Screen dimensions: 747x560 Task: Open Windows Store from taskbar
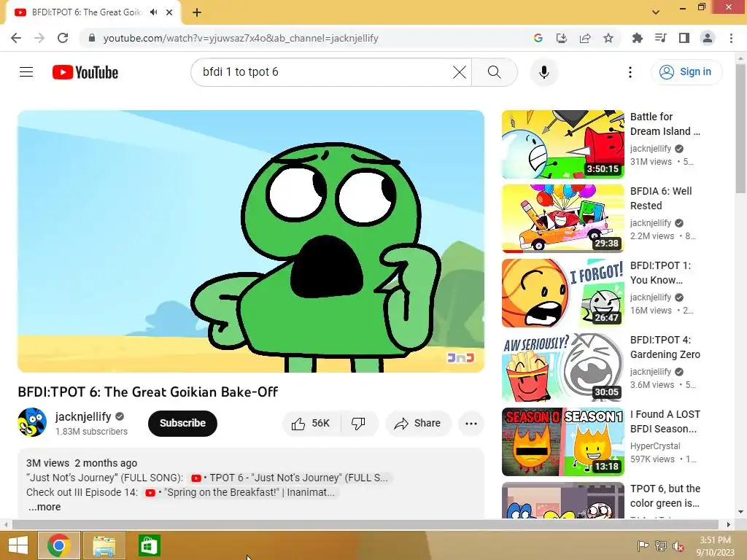coord(149,545)
